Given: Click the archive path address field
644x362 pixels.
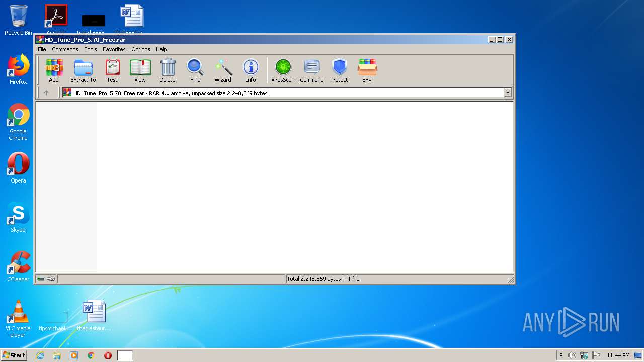Looking at the screenshot, I should [287, 93].
